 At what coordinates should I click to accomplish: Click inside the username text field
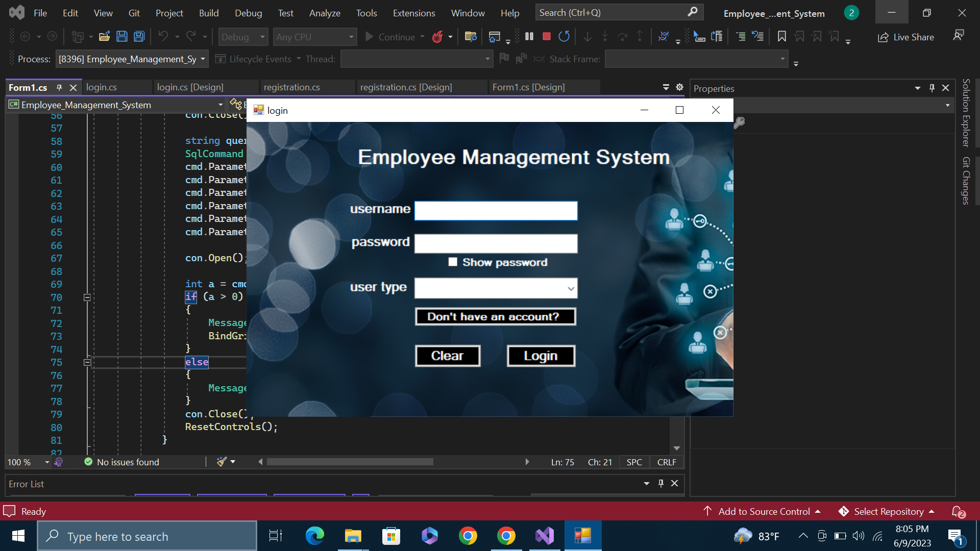coord(495,210)
